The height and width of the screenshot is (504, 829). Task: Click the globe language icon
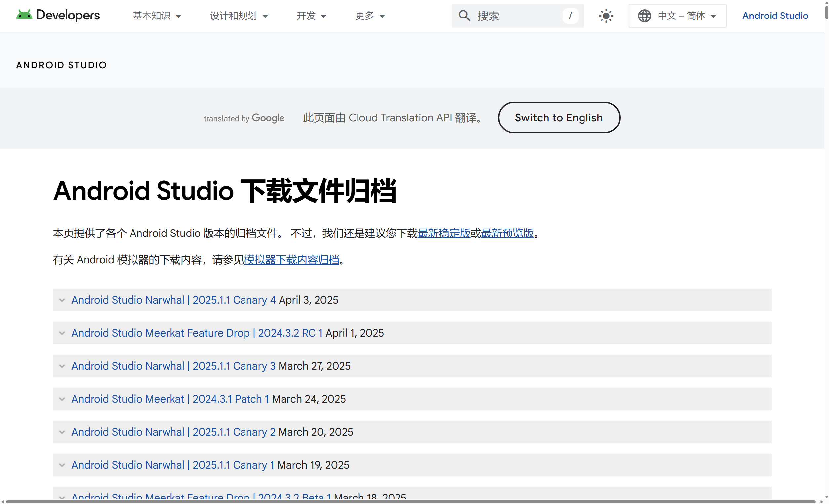pyautogui.click(x=645, y=16)
